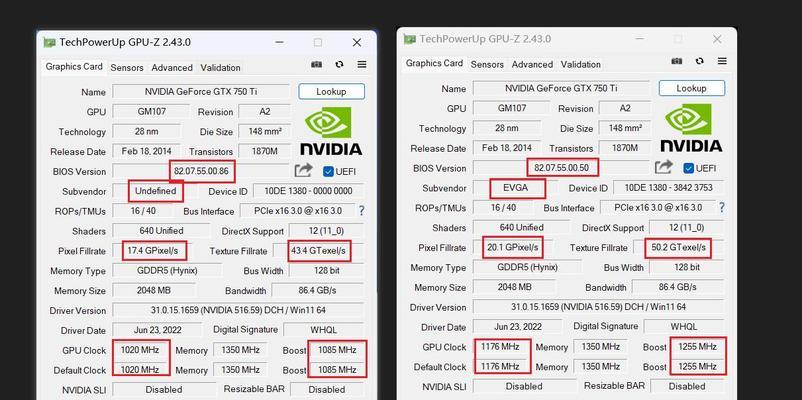802x400 pixels.
Task: Click BIOS export share icon in left window
Action: tap(304, 170)
